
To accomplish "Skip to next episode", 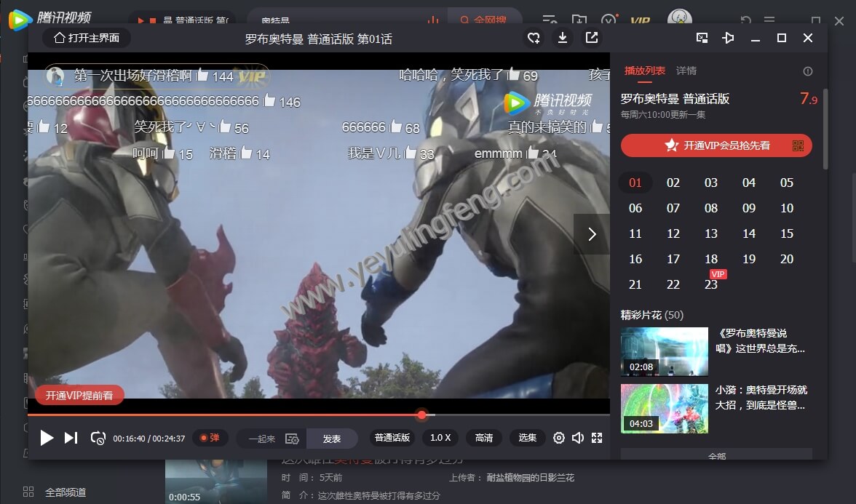I will click(x=71, y=438).
